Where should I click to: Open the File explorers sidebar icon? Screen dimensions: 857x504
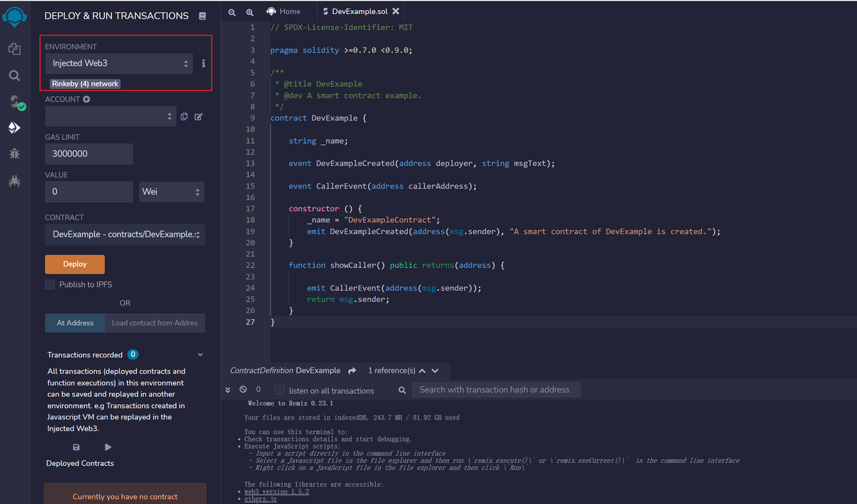(14, 48)
